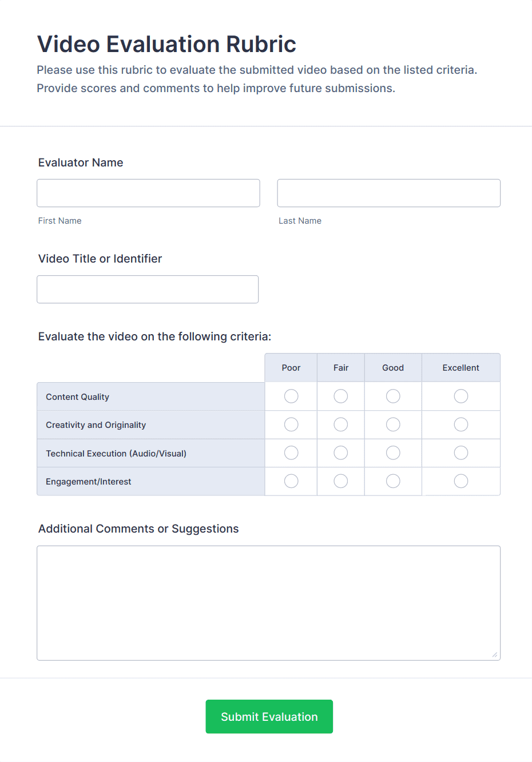This screenshot has height=762, width=532.
Task: Select Good for Content Quality
Action: point(393,396)
